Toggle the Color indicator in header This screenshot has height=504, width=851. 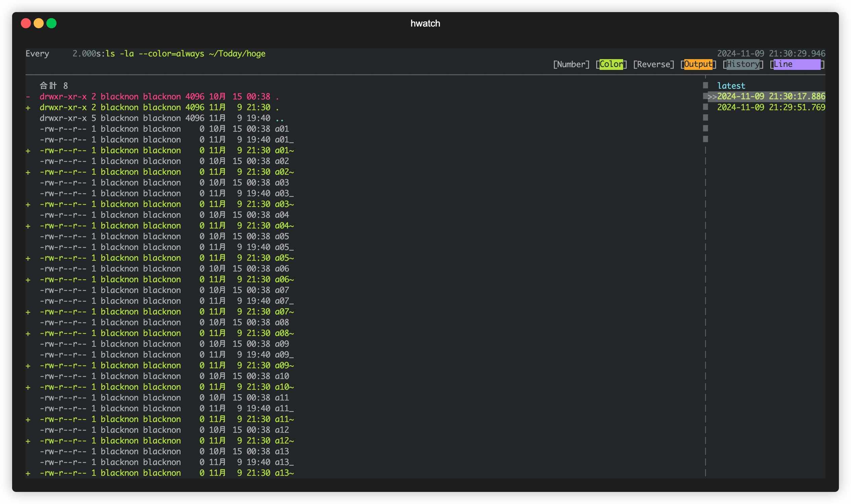click(611, 64)
